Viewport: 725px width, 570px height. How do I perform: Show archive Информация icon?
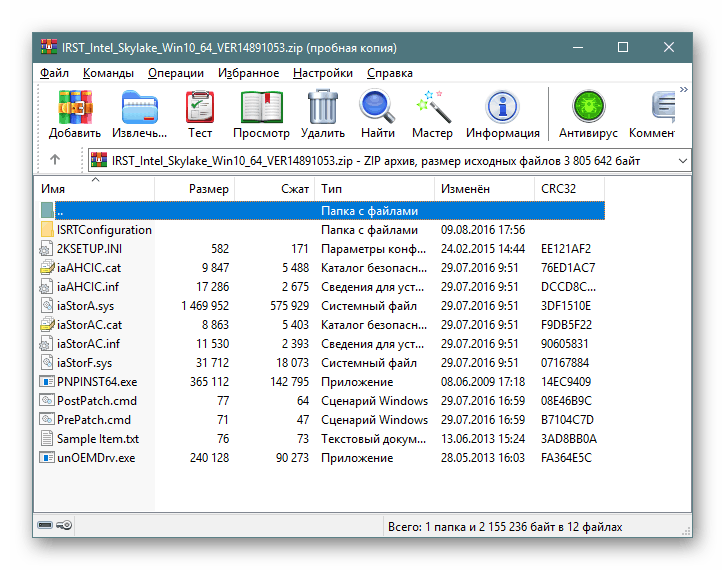(x=503, y=108)
